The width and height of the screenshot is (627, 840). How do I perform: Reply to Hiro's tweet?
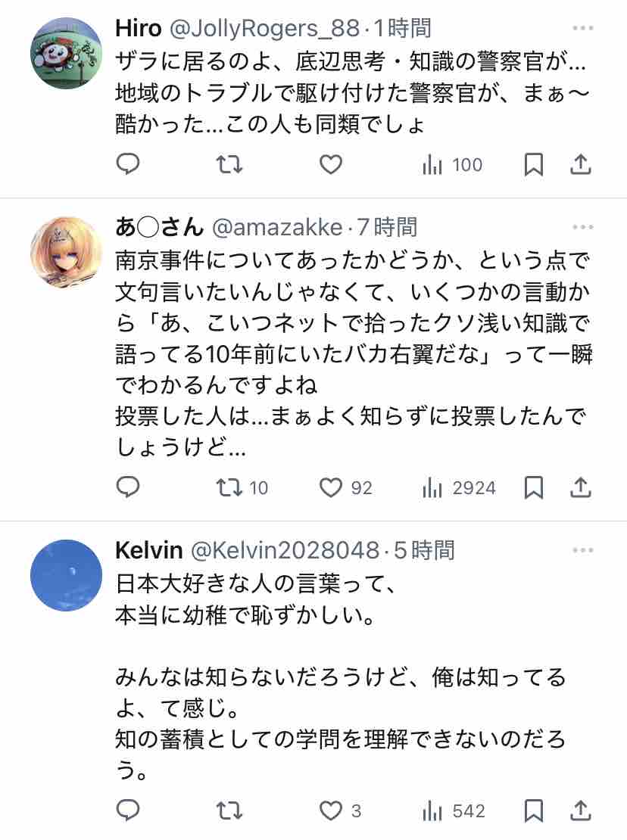(128, 164)
